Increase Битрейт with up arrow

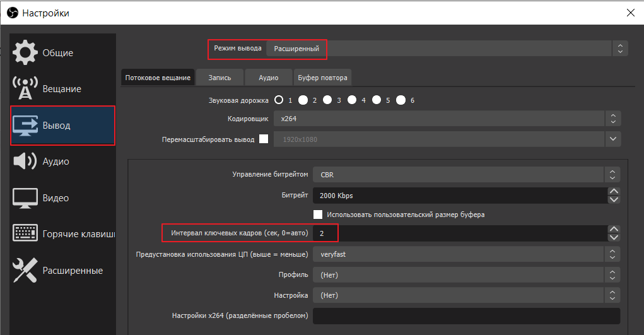pos(613,191)
